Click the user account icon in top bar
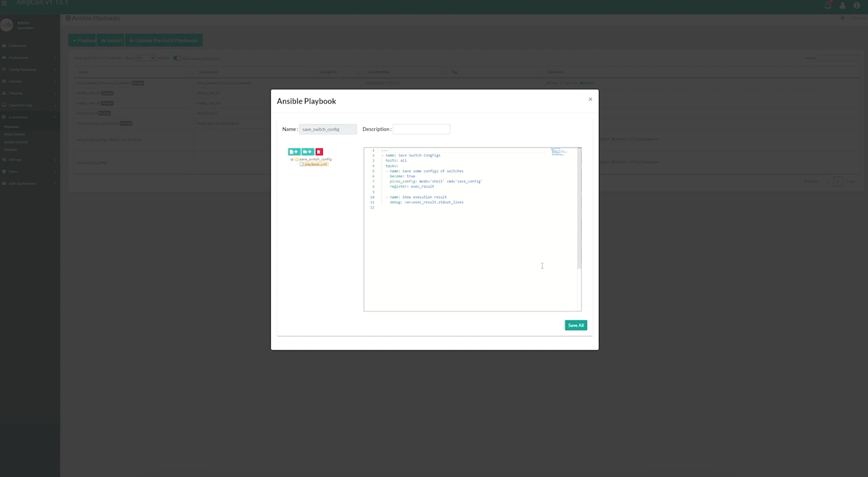 842,5
